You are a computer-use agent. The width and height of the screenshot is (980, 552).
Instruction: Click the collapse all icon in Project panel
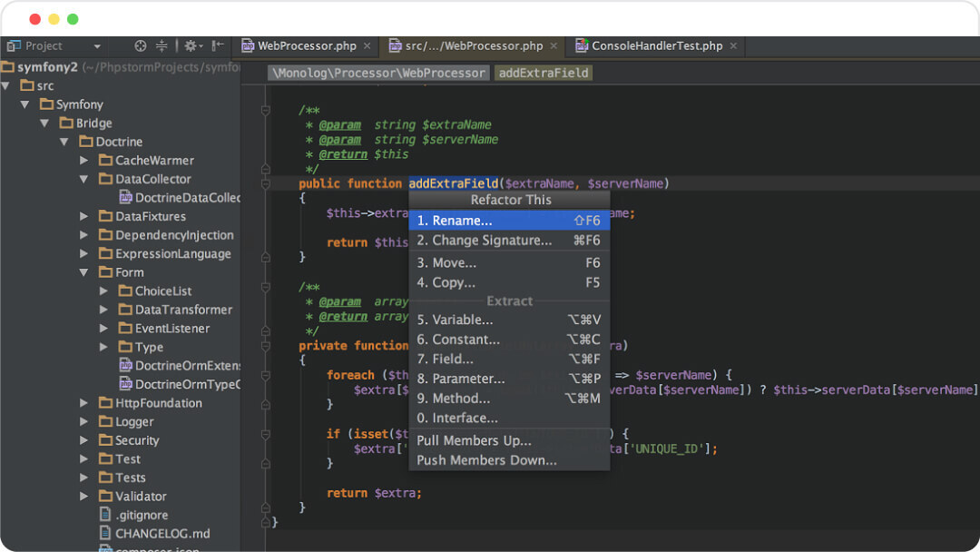click(162, 45)
